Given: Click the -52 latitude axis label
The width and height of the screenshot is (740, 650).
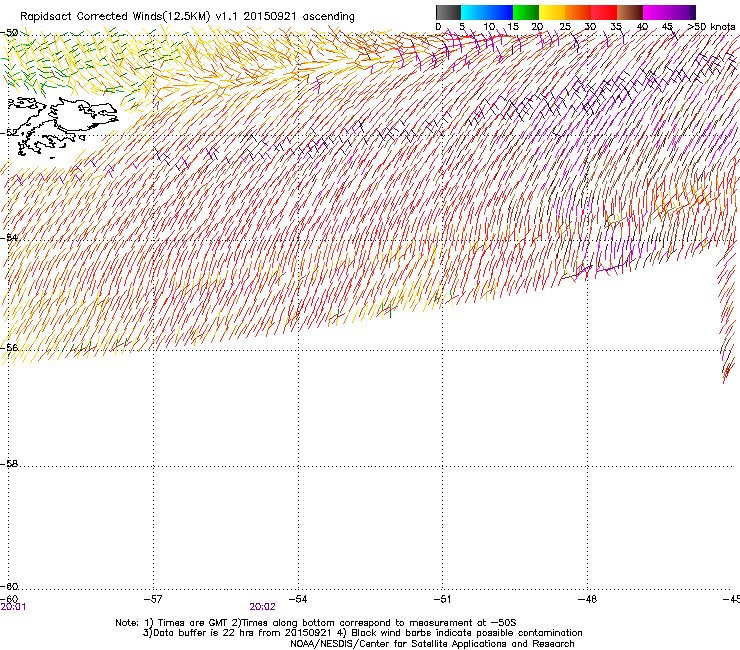Looking at the screenshot, I should click(x=9, y=133).
